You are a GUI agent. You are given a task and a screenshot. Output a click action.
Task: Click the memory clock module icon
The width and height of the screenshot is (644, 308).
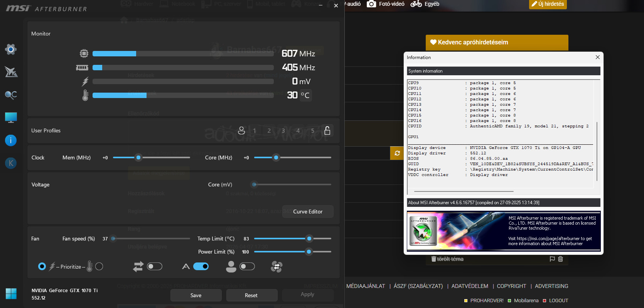pyautogui.click(x=82, y=68)
